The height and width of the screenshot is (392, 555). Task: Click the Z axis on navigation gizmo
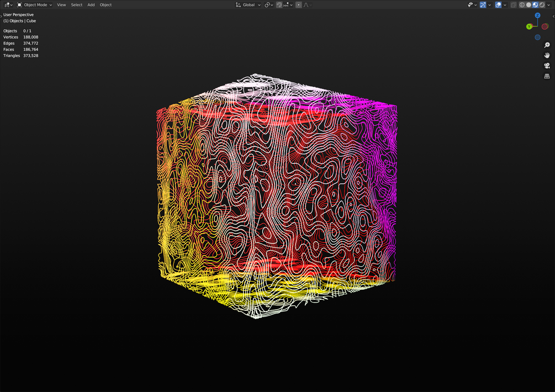(x=538, y=15)
